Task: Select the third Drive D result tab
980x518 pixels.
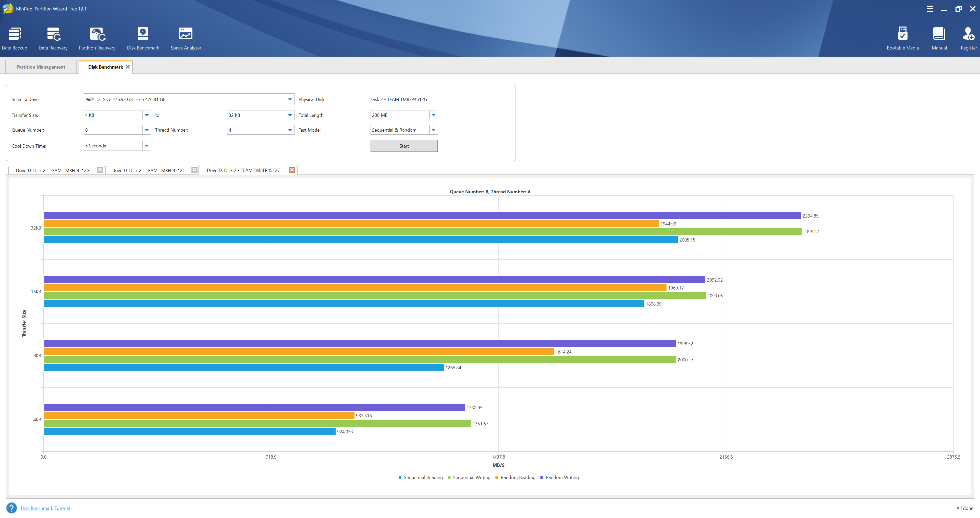Action: (x=243, y=170)
